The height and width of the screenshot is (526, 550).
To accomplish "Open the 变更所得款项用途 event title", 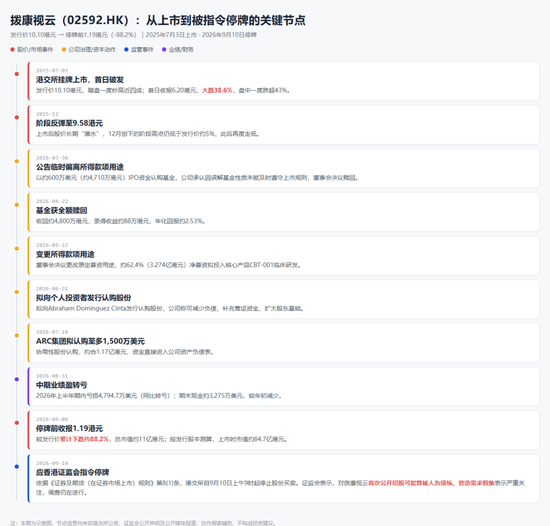I will tap(65, 254).
